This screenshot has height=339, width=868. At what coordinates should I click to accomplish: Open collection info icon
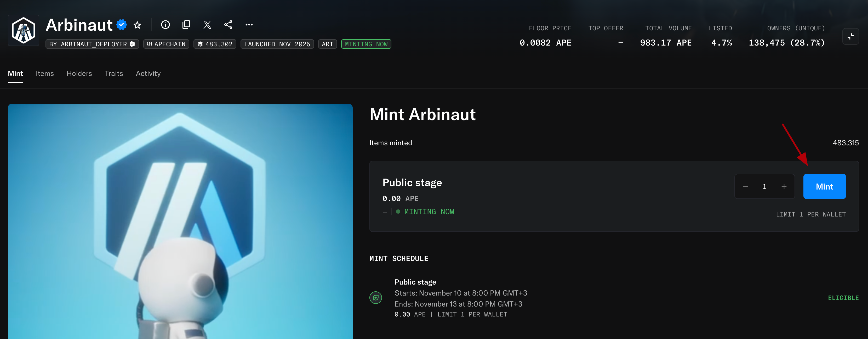point(165,25)
